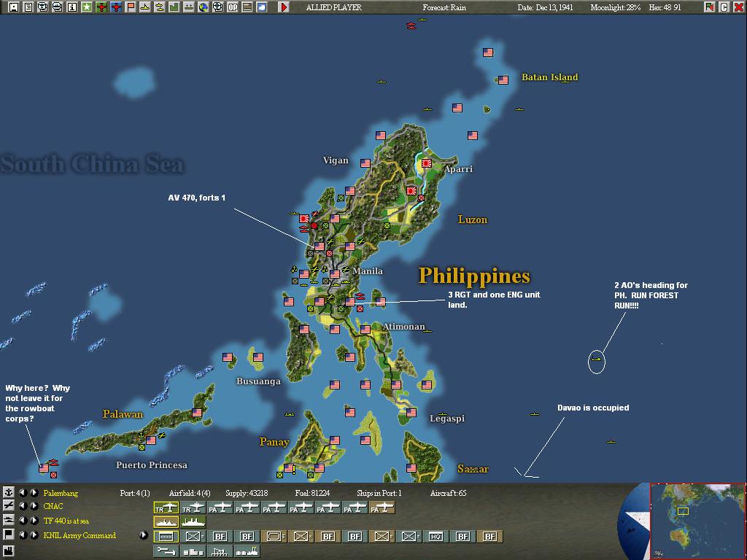Viewport: 747px width, 560px height.
Task: Go to previous air unit before CNAC
Action: (23, 506)
